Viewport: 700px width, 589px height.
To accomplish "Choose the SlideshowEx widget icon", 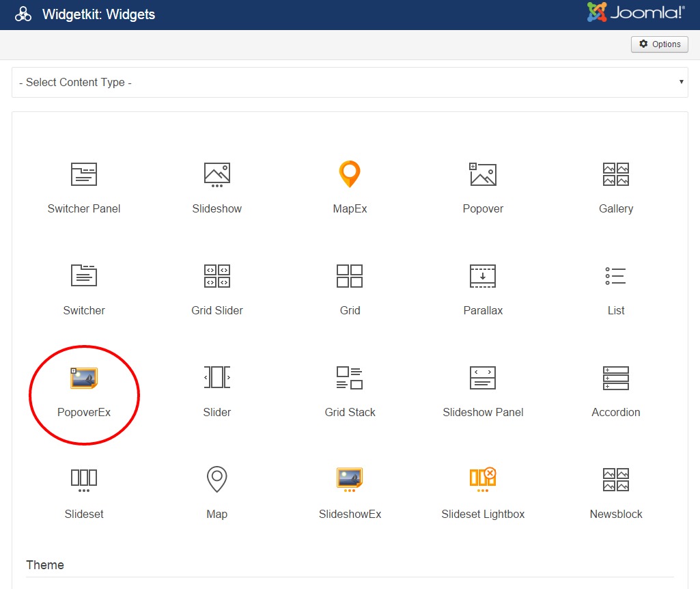I will (x=350, y=480).
